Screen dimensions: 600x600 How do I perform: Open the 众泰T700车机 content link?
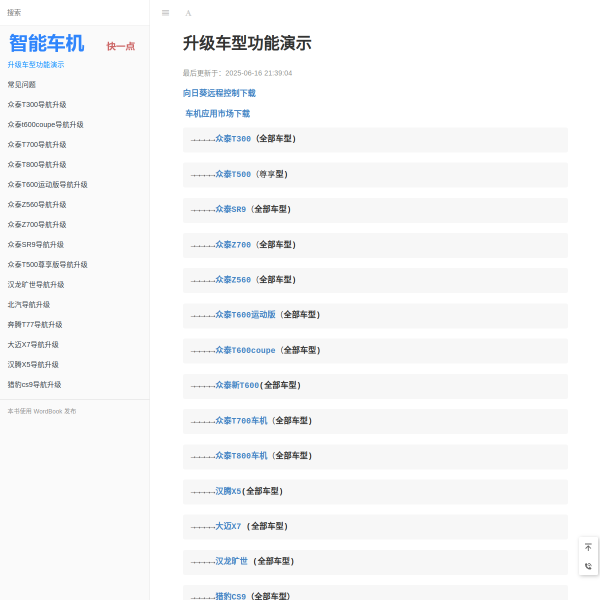point(241,421)
